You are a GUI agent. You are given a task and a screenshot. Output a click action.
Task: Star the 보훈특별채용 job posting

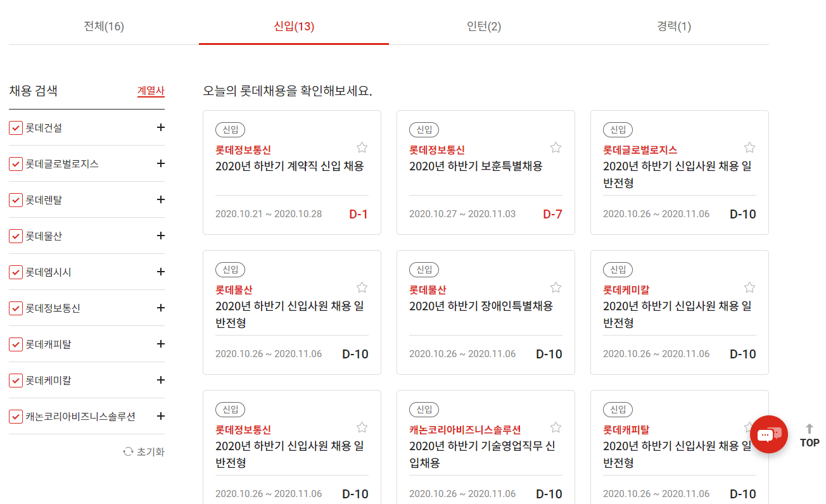556,148
